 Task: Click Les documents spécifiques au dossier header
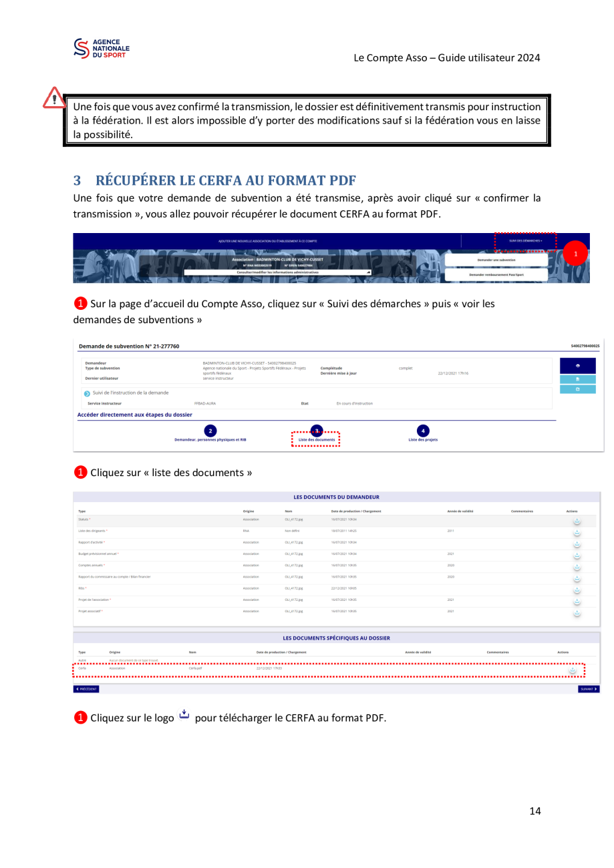(x=337, y=638)
